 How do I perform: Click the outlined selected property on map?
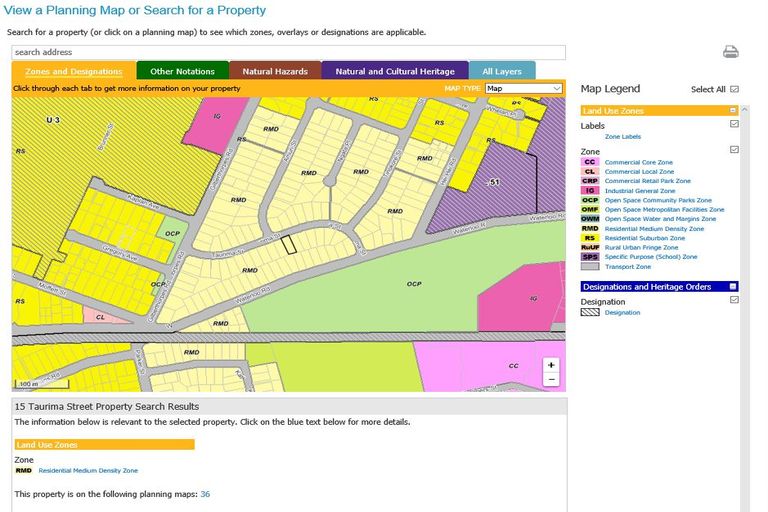(289, 244)
